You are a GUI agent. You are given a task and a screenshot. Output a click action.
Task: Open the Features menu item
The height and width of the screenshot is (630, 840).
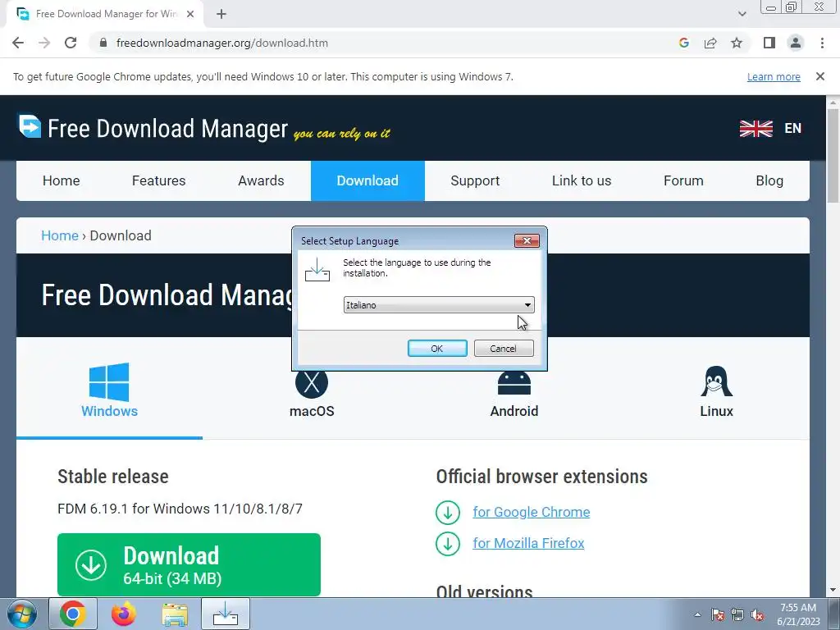[158, 180]
